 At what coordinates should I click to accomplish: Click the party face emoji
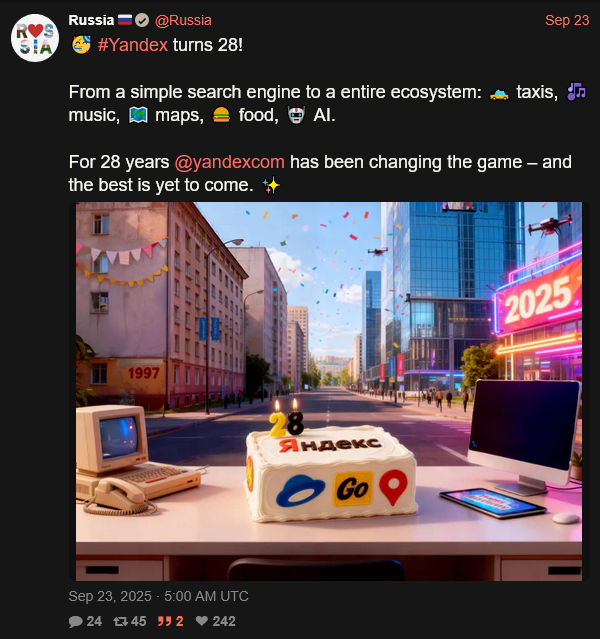pos(82,45)
